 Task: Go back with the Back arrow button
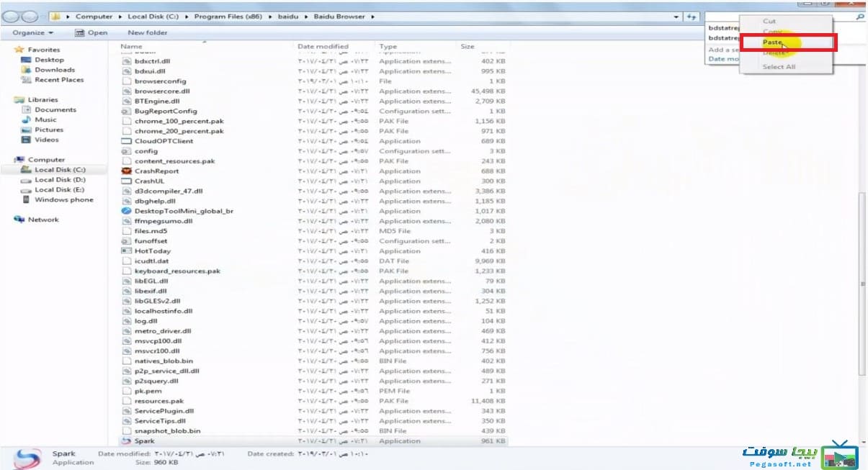(x=12, y=16)
